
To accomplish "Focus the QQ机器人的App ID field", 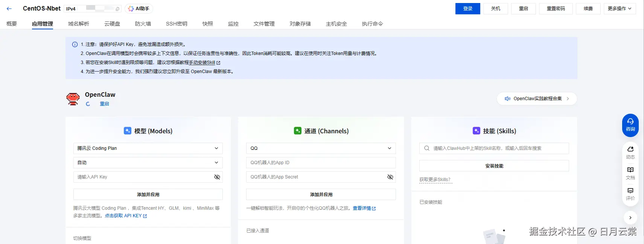I will (321, 163).
